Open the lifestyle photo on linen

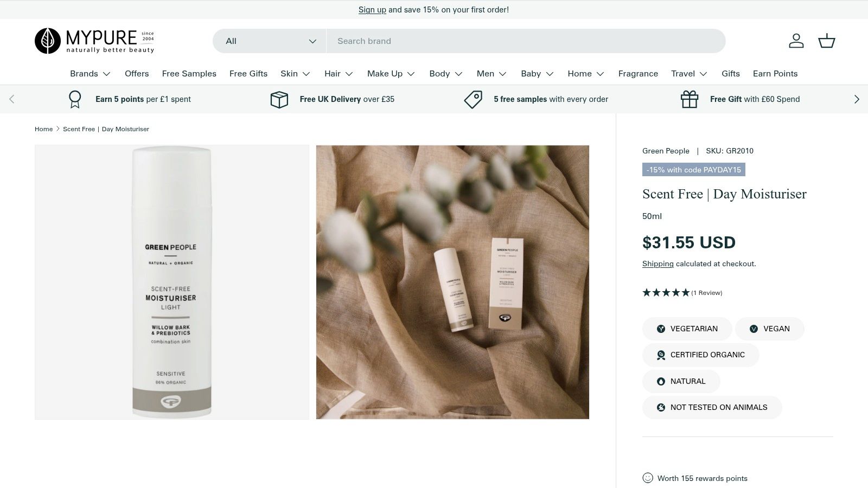[452, 282]
